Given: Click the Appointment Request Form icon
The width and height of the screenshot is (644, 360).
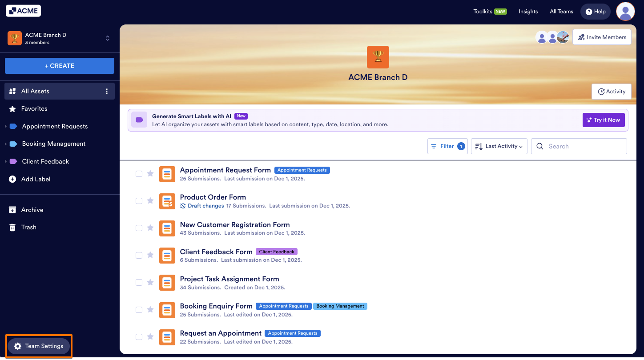Looking at the screenshot, I should click(167, 174).
